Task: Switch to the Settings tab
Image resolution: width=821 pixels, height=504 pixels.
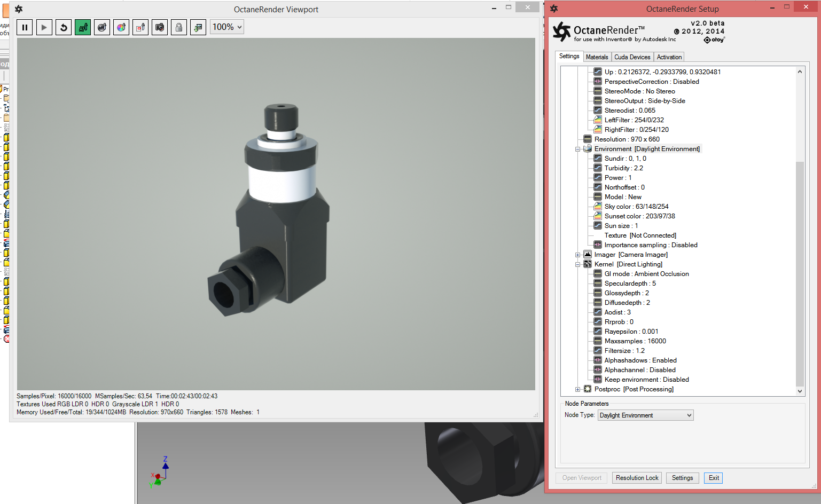Action: [x=569, y=56]
